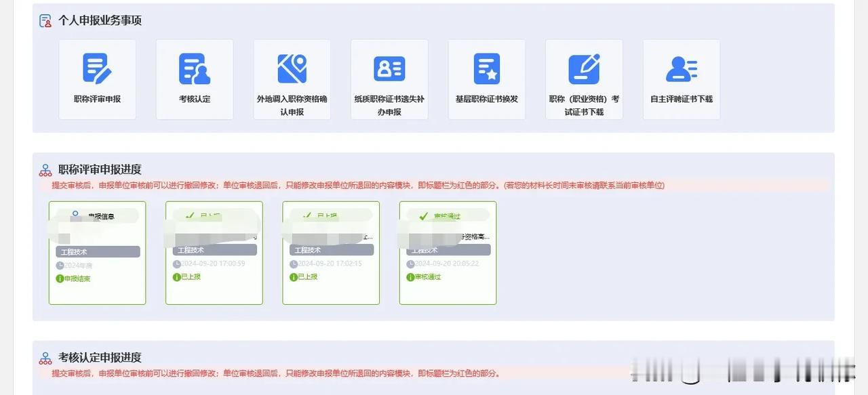The width and height of the screenshot is (868, 395).
Task: Open the 基层职称证书换发 star document icon
Action: 487,68
